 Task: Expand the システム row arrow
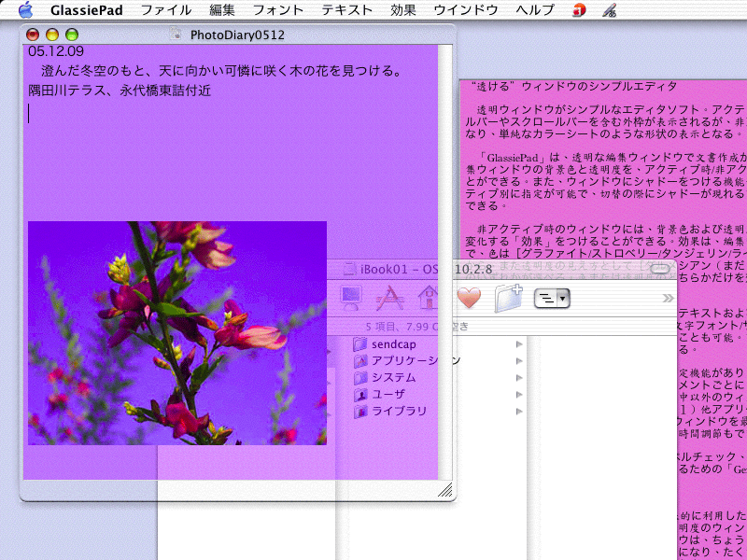tap(519, 378)
